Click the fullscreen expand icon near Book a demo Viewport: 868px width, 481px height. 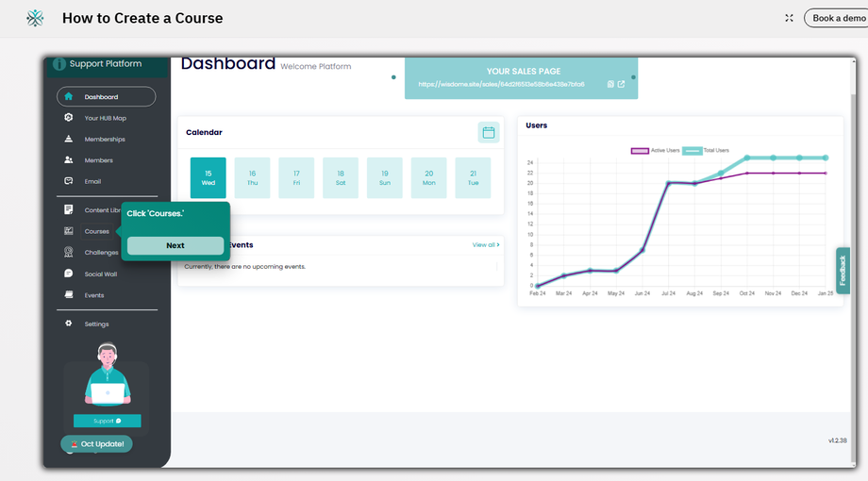point(789,18)
